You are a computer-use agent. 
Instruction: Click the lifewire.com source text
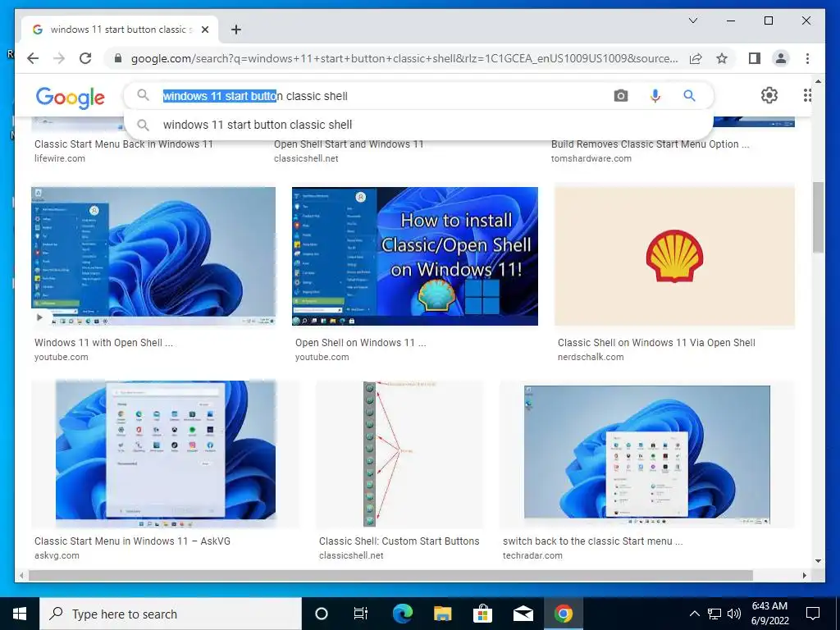tap(59, 158)
